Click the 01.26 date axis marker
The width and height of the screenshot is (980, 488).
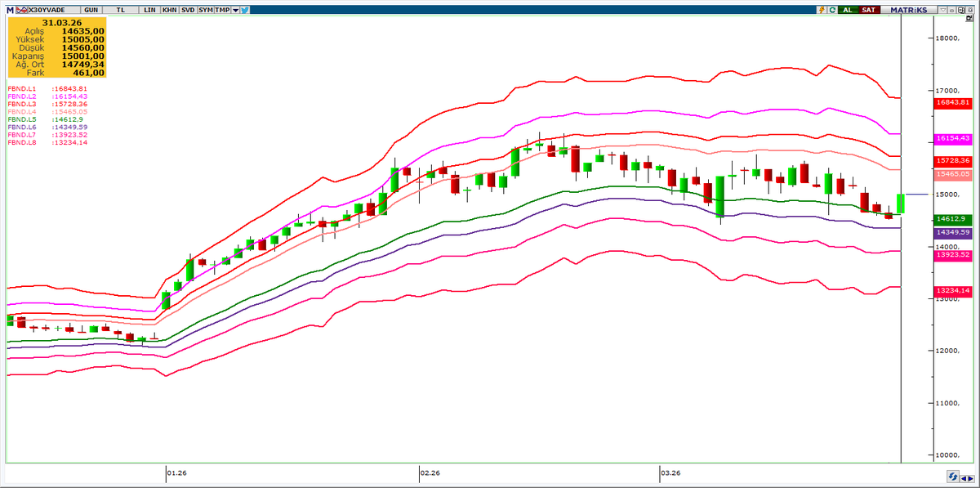(176, 472)
